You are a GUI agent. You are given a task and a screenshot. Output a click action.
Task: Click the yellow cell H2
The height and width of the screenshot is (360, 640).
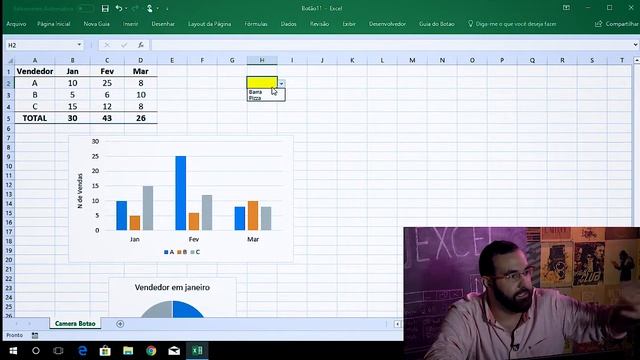pyautogui.click(x=262, y=83)
